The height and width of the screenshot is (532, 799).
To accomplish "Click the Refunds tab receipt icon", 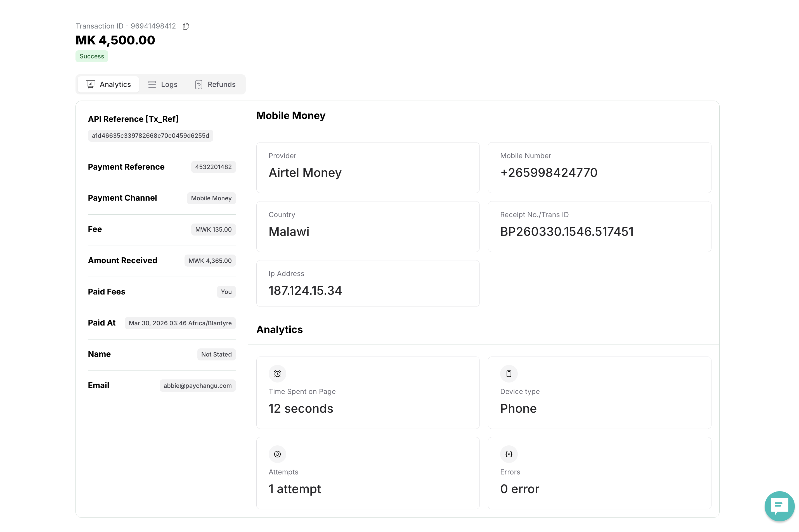I will [x=198, y=84].
